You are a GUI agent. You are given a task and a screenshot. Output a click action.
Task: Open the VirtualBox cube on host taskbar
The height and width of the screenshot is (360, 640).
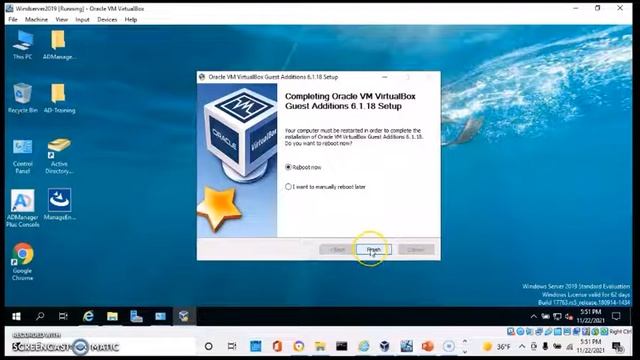point(384,347)
